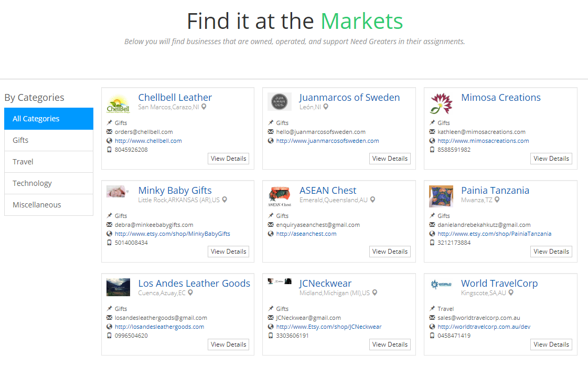Screen dimensions: 588x365
Task: Filter businesses by Gifts category
Action: pyautogui.click(x=49, y=140)
